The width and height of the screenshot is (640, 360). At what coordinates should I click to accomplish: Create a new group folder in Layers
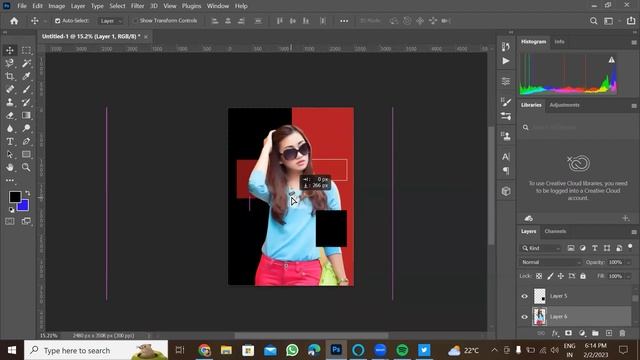[x=595, y=333]
